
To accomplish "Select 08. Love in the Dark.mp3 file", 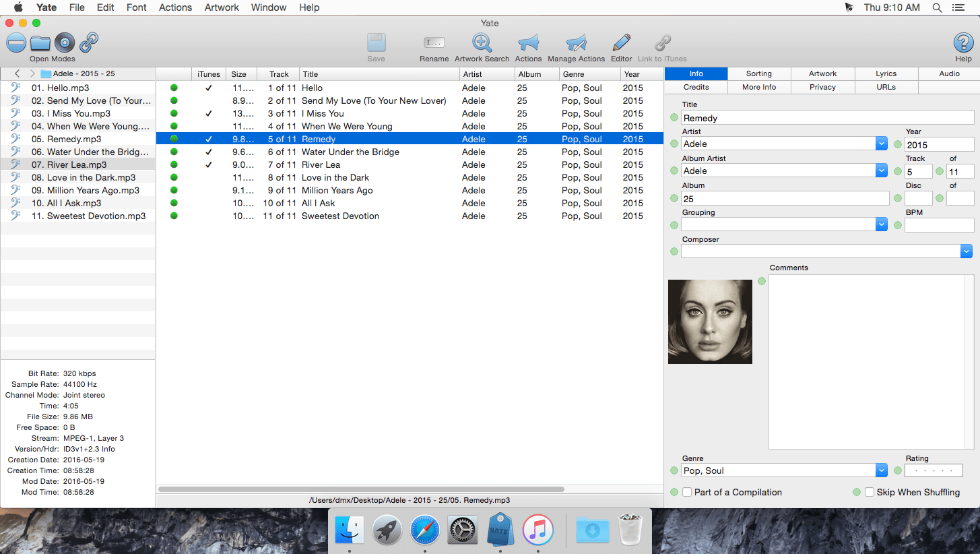I will pos(78,177).
